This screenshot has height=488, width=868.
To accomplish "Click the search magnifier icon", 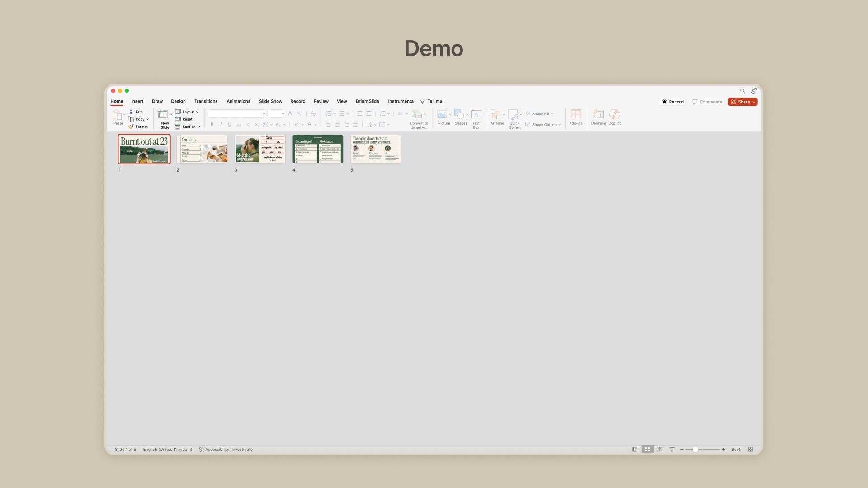I will [742, 91].
